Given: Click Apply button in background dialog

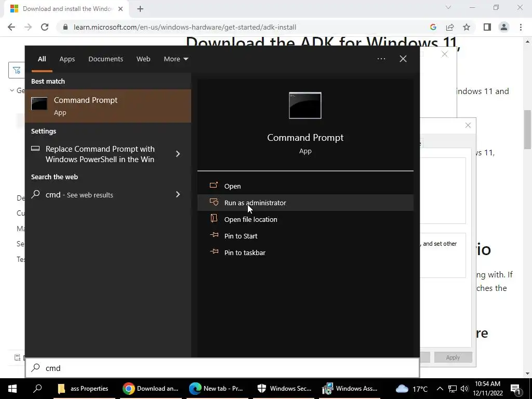Looking at the screenshot, I should click(x=453, y=357).
